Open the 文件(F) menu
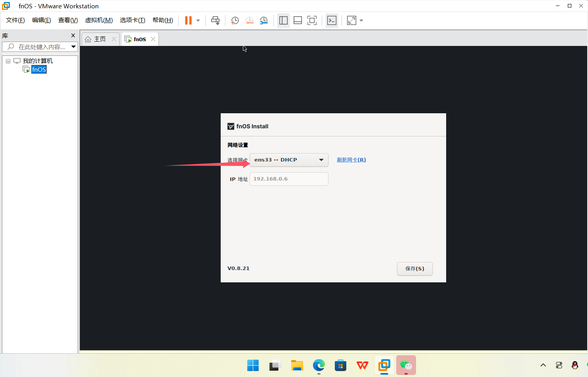The image size is (588, 377). pos(15,20)
